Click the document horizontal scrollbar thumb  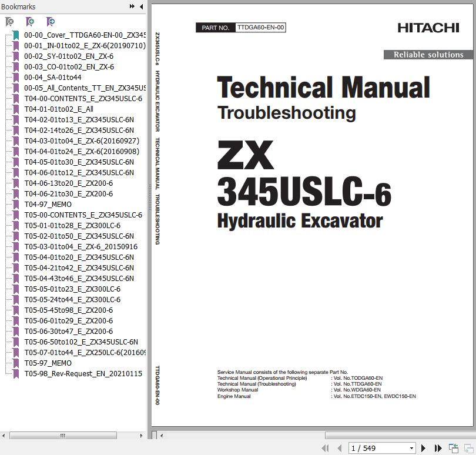[x=400, y=436]
